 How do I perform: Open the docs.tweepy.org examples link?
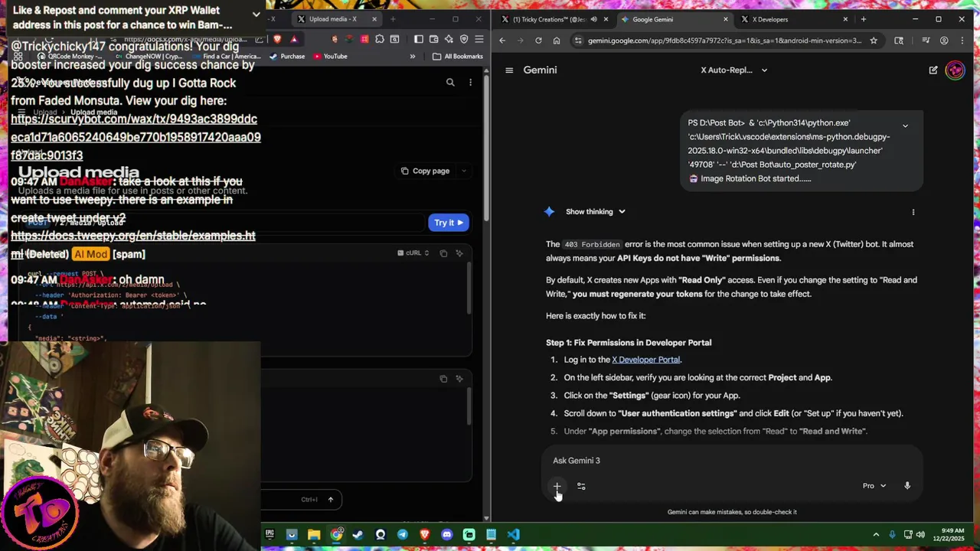133,244
